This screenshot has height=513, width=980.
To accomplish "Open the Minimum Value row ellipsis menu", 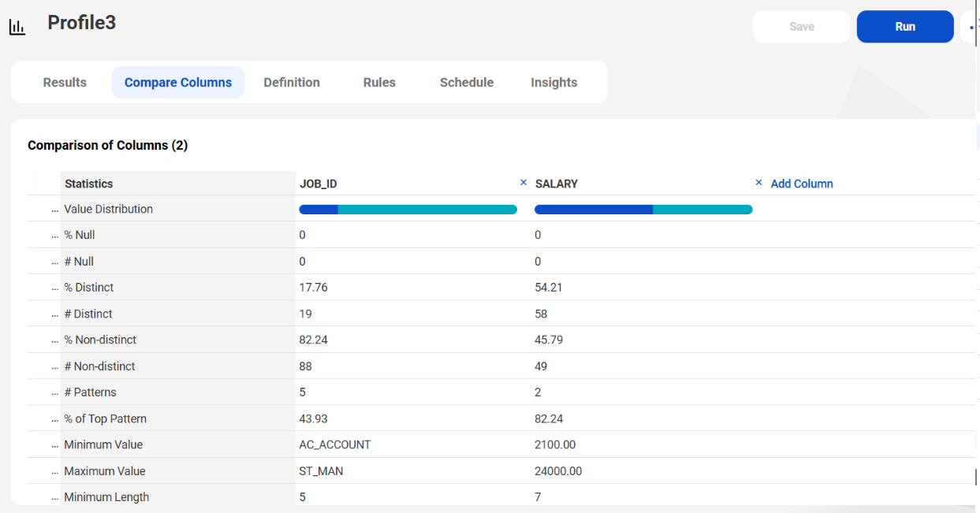I will 55,446.
